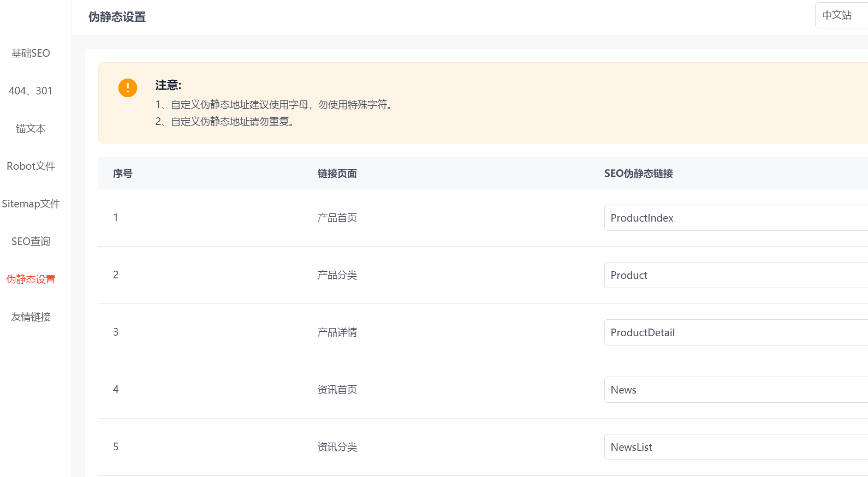Open 友情链接 from the sidebar
This screenshot has width=868, height=477.
pos(31,317)
